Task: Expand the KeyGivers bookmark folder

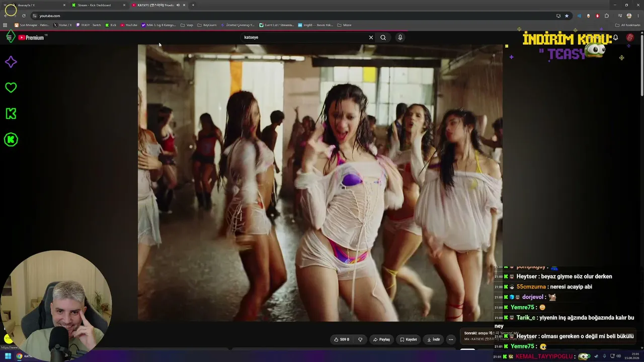Action: click(x=206, y=25)
